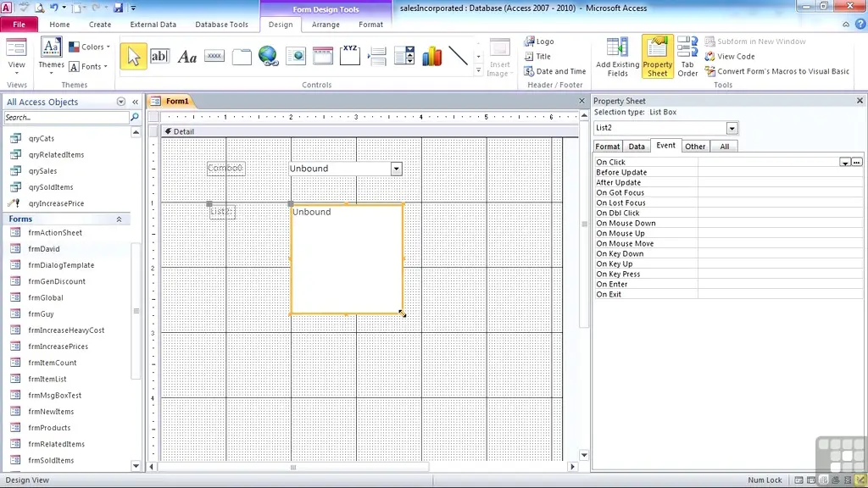Select the frmProducts form
868x488 pixels.
coord(49,428)
